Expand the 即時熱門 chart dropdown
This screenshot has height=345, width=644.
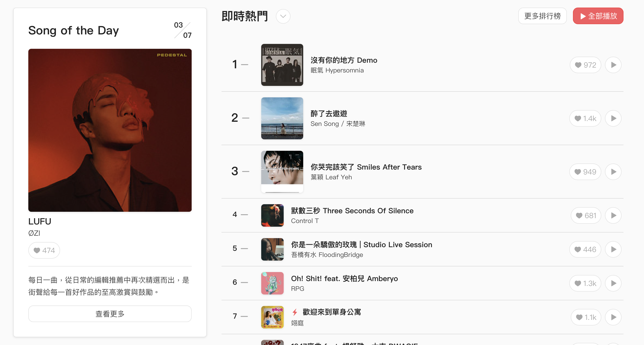click(x=283, y=16)
